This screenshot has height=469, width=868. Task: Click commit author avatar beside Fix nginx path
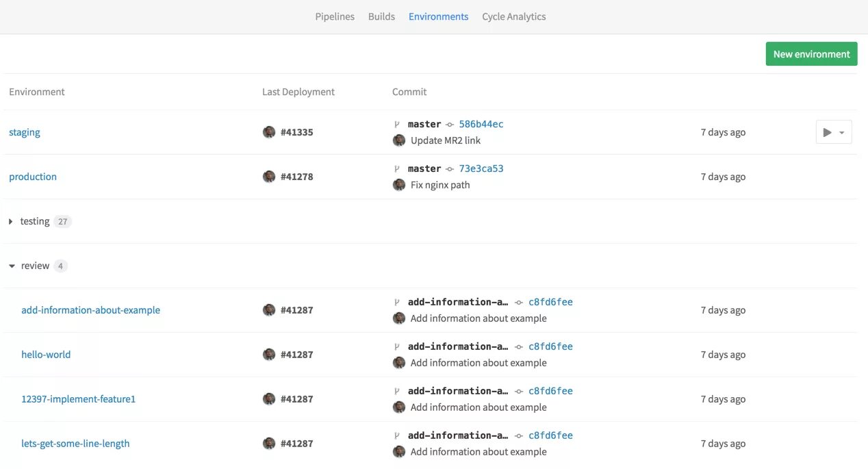point(399,185)
